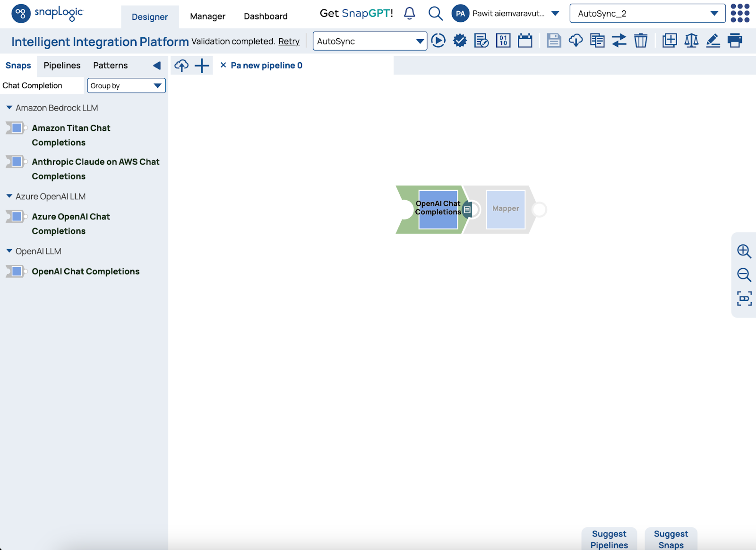The height and width of the screenshot is (550, 756).
Task: Zoom in on the canvas
Action: coord(744,251)
